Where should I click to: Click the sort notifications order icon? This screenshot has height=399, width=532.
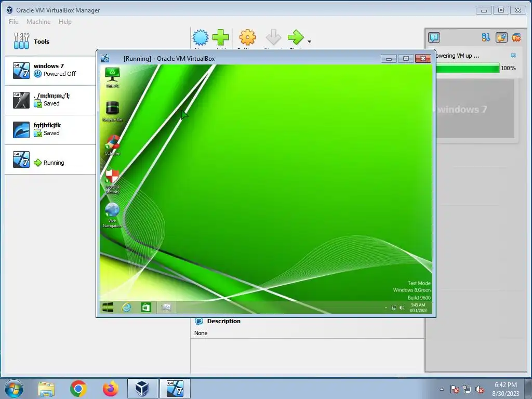tap(486, 37)
